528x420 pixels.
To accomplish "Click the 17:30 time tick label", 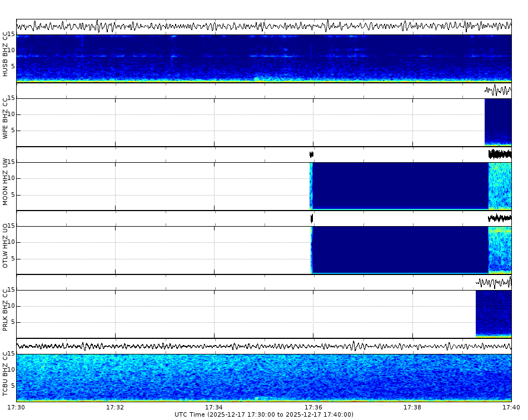I will [17, 407].
